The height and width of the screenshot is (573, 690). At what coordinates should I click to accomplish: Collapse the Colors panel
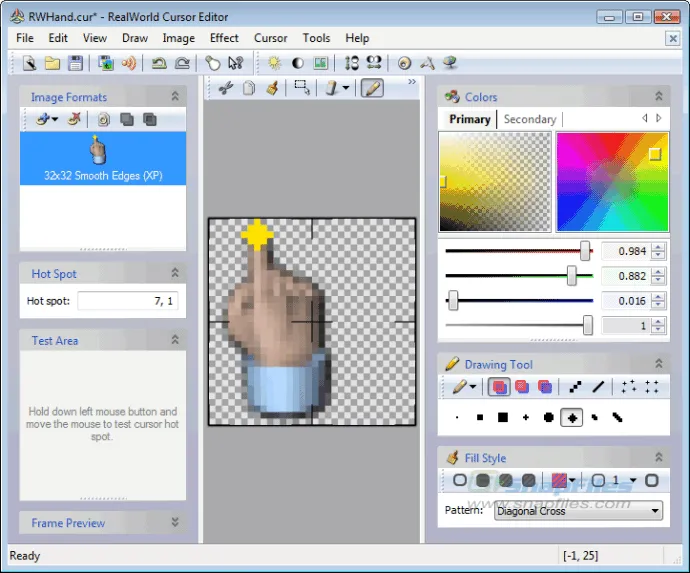pos(659,96)
